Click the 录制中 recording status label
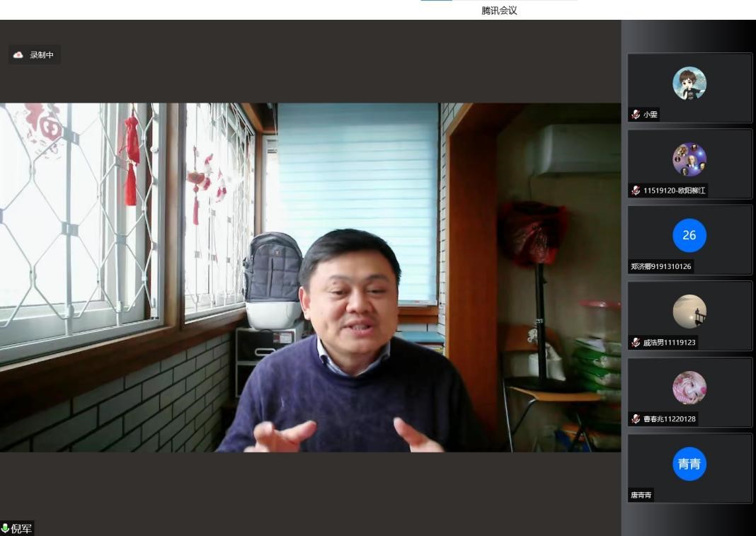 pyautogui.click(x=42, y=55)
